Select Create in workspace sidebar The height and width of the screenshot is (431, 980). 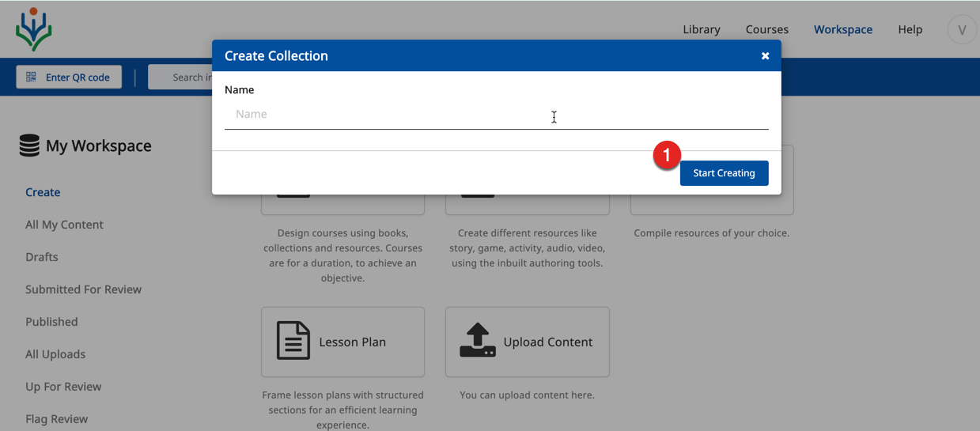click(43, 192)
